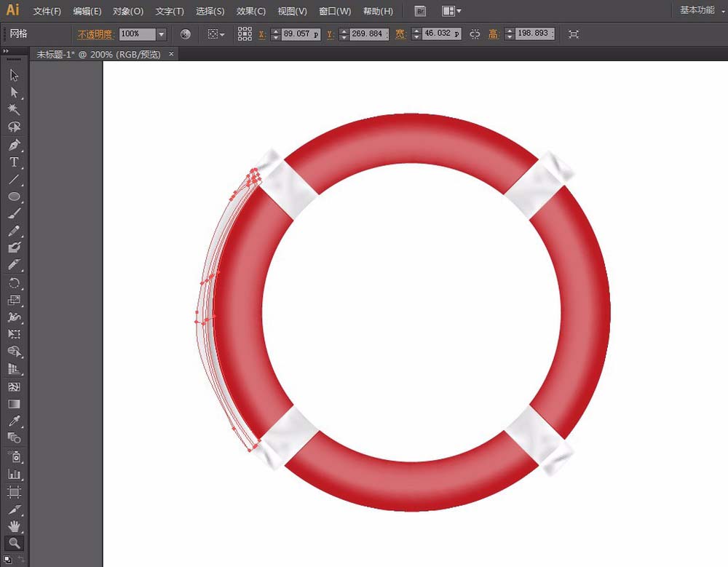
Task: Click the X coordinate label link
Action: coord(262,34)
